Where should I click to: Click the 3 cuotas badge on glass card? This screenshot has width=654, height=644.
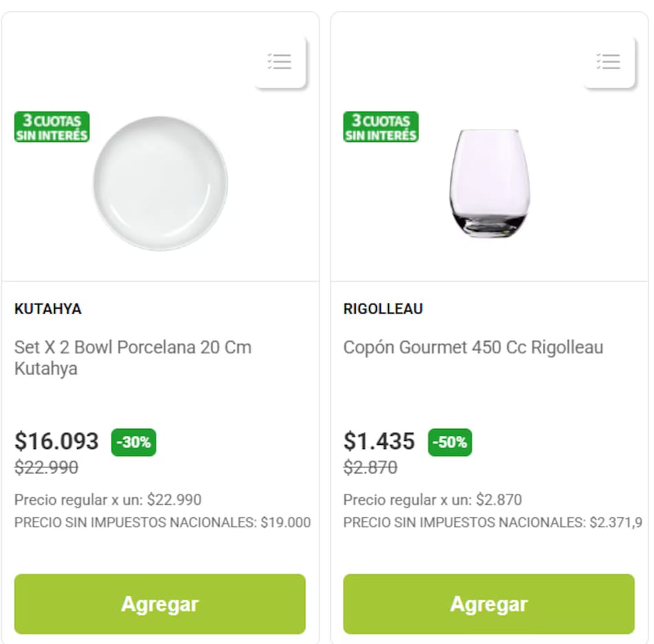point(381,127)
